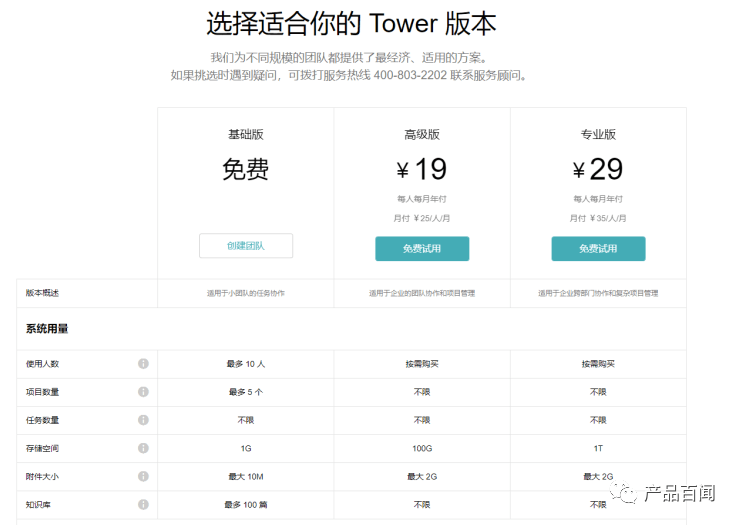Select the 高级版 plan title

(x=422, y=134)
